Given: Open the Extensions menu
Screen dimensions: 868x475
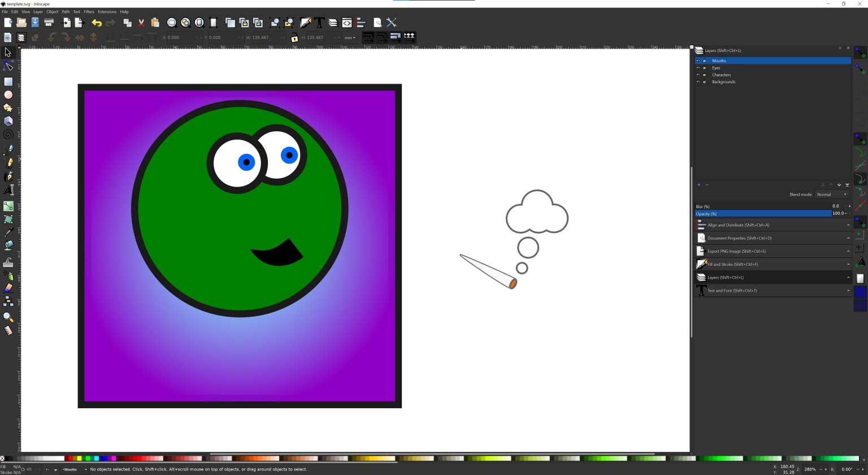Looking at the screenshot, I should [107, 11].
